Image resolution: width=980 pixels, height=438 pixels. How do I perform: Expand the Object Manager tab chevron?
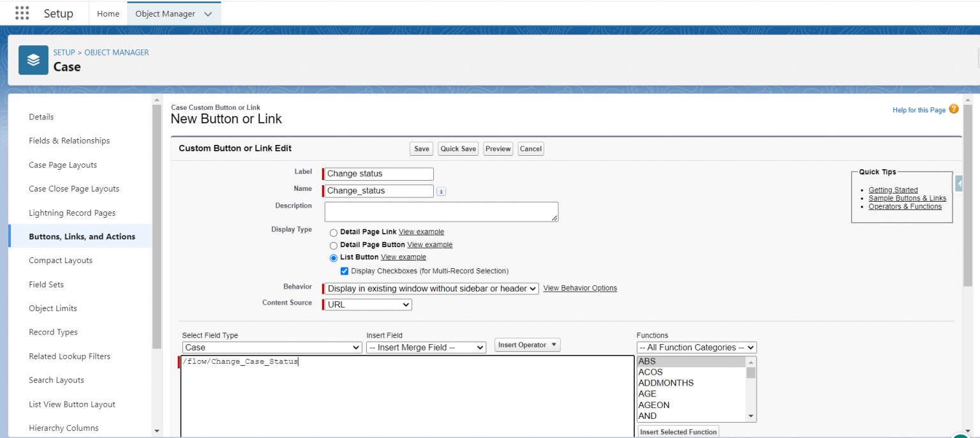[x=209, y=13]
